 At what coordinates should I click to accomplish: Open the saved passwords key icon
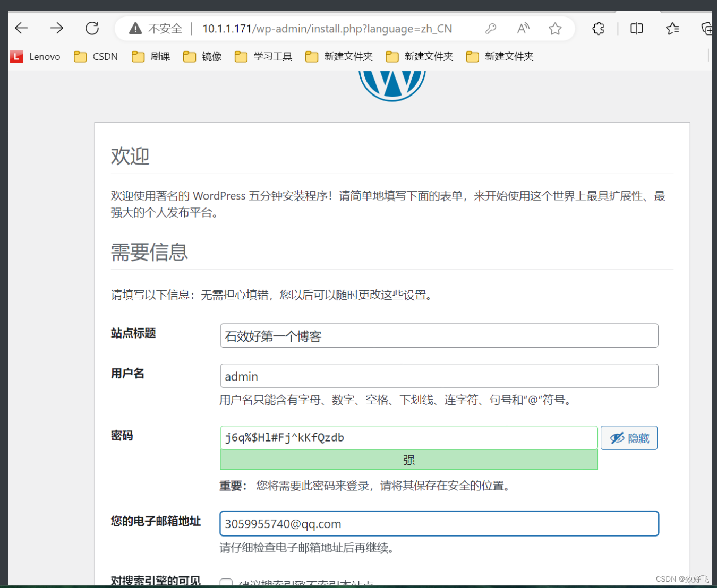491,29
